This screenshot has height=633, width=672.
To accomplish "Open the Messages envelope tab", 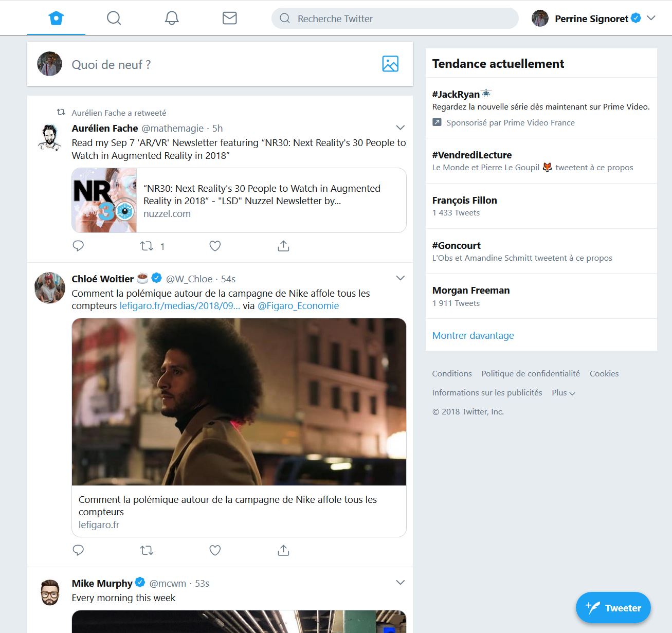I will coord(229,19).
